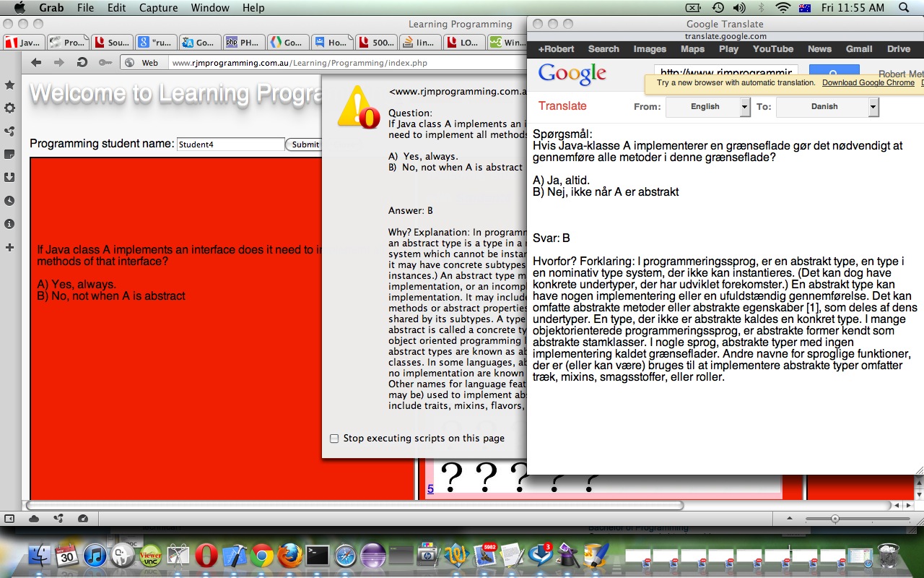Open the Trash in the Dock
Viewport: 924px width, 578px height.
tap(888, 556)
